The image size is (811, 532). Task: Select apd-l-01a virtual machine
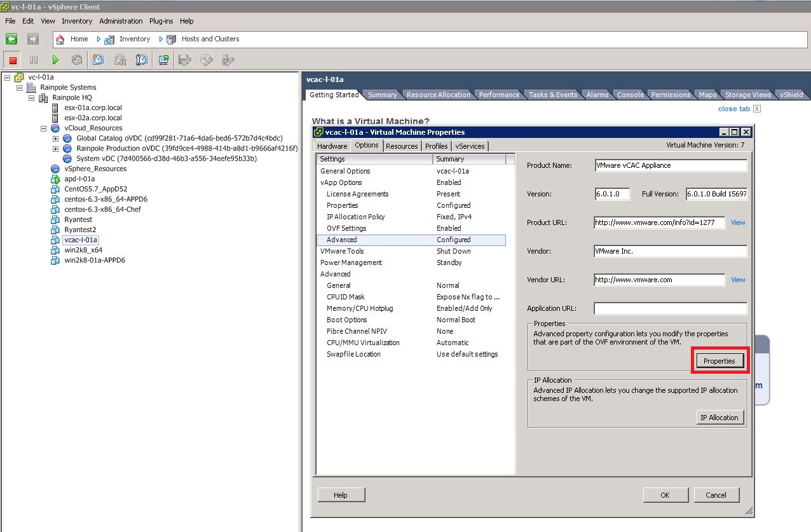click(79, 179)
